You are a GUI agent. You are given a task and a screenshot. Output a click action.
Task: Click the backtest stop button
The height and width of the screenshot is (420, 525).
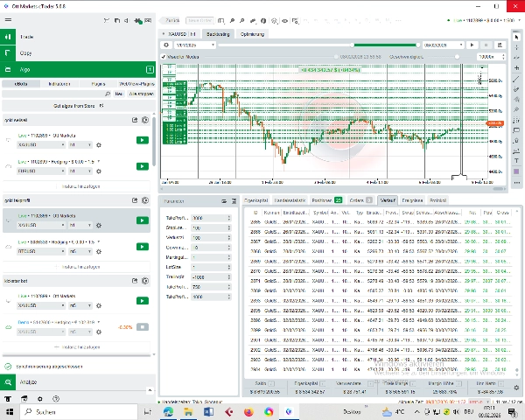[486, 45]
